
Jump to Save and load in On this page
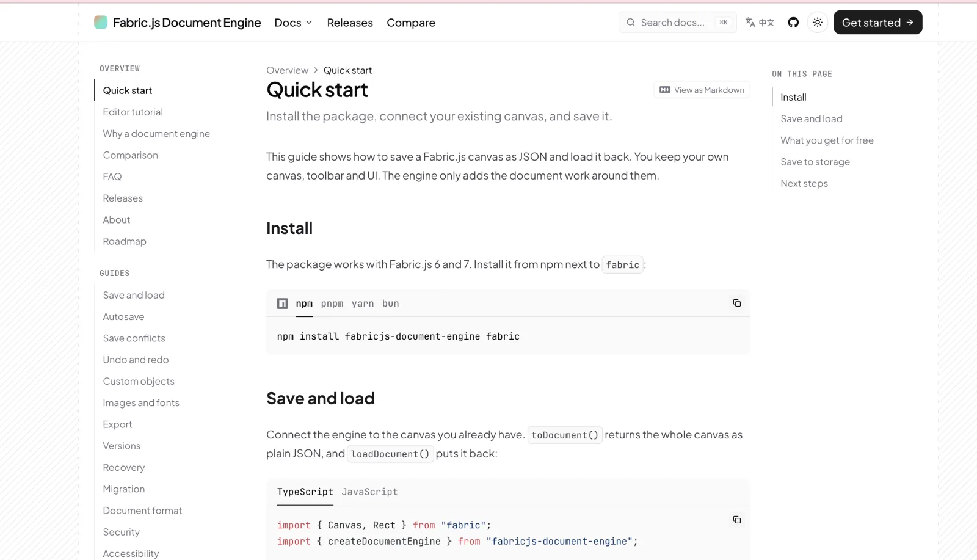pos(812,118)
